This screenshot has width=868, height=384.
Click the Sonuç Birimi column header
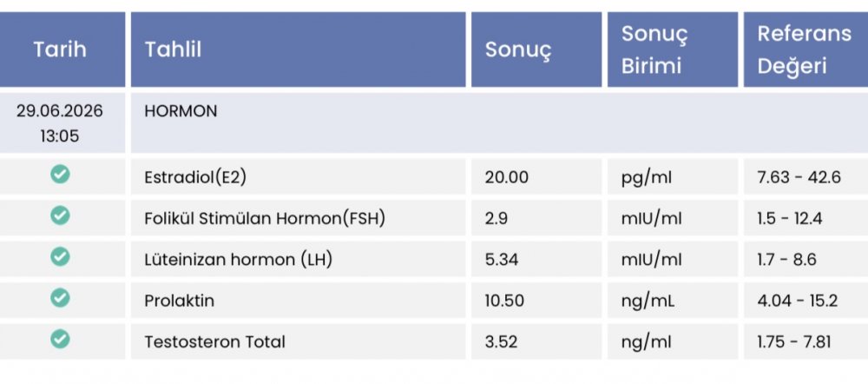[x=672, y=50]
